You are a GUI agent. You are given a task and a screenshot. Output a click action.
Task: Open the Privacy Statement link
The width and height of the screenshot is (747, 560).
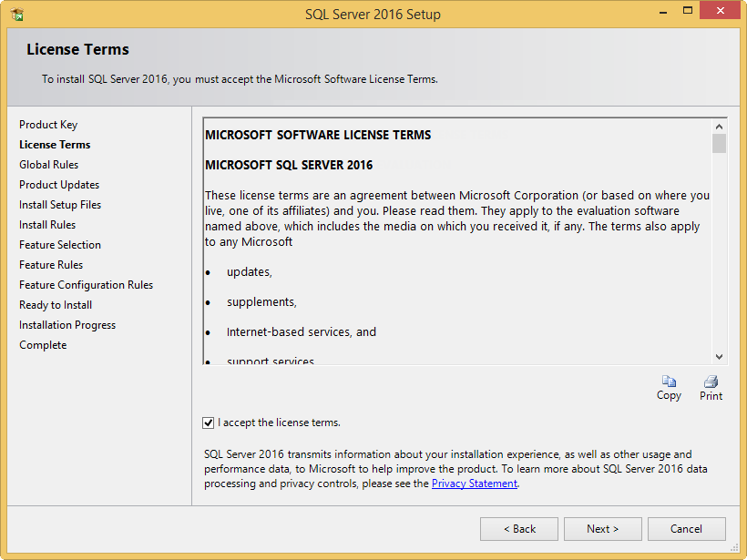[475, 484]
